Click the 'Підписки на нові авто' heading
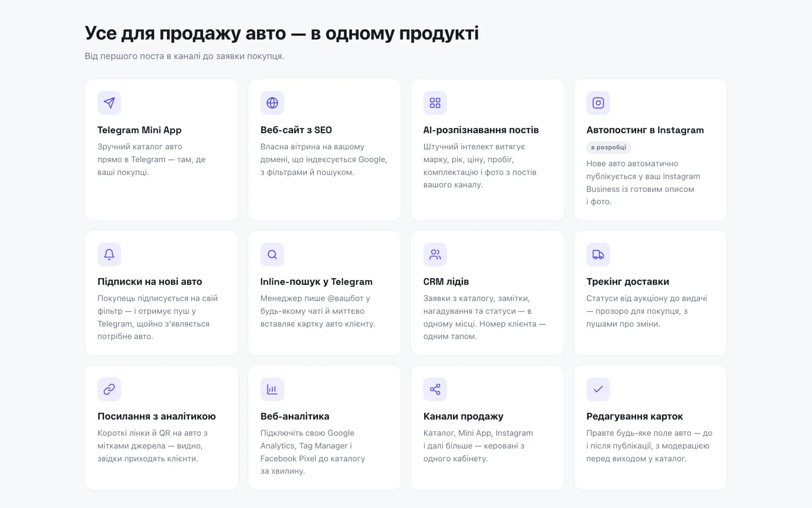Image resolution: width=812 pixels, height=508 pixels. click(x=150, y=282)
